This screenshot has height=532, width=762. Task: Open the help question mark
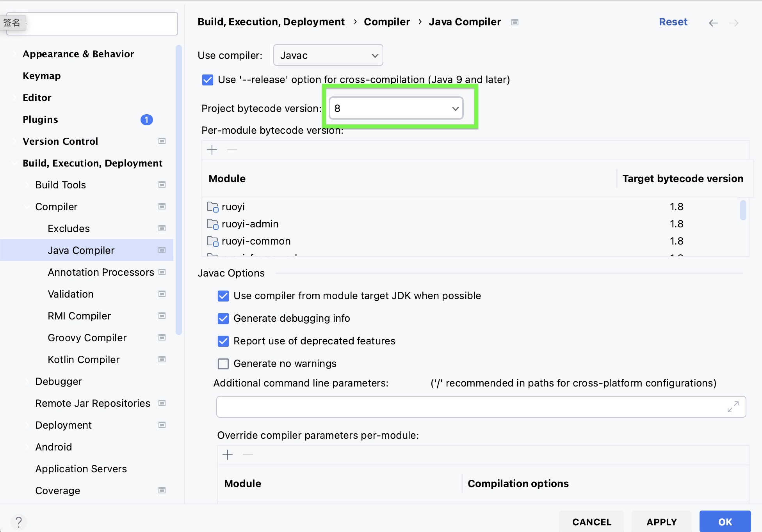[x=18, y=521]
